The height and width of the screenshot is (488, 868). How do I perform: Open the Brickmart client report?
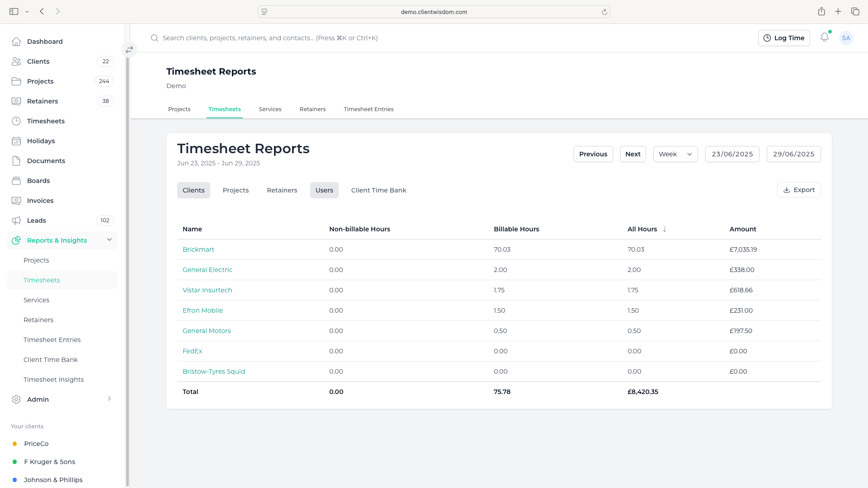(x=198, y=249)
